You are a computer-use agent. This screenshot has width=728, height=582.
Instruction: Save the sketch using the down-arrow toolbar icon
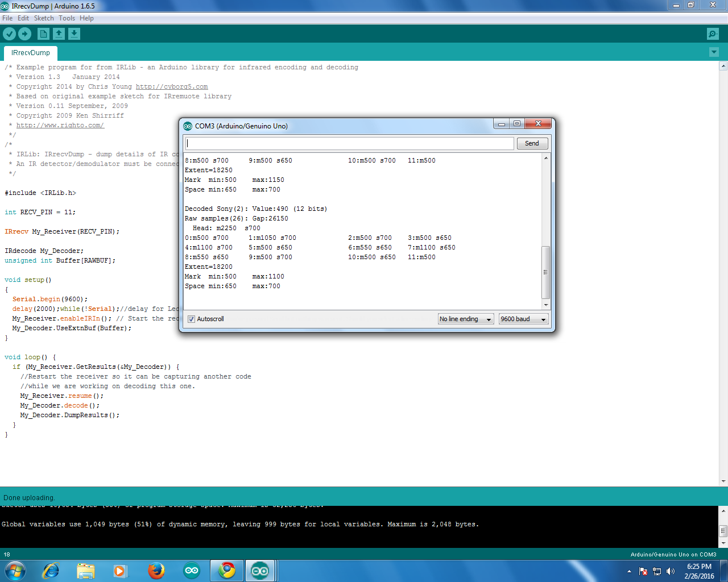[x=74, y=34]
